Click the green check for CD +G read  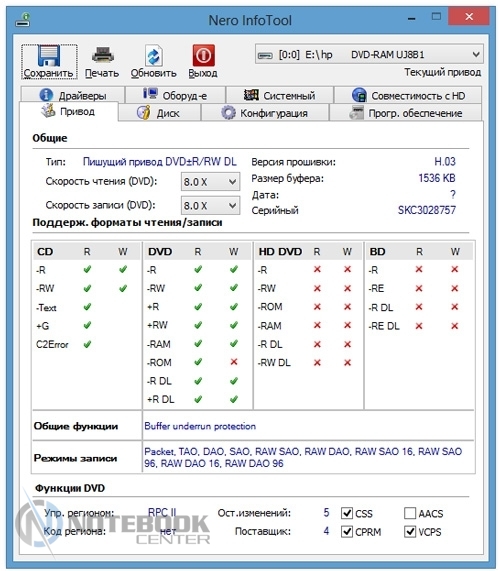click(x=87, y=325)
